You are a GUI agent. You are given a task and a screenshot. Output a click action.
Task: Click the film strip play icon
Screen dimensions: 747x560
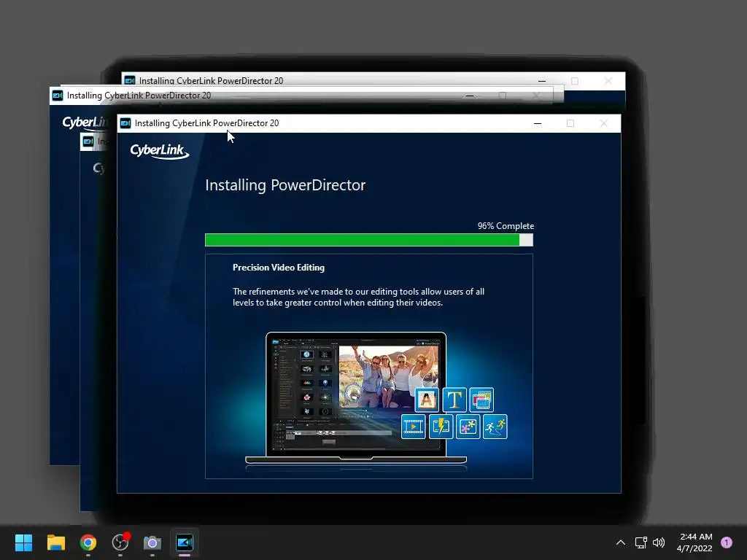pyautogui.click(x=413, y=426)
